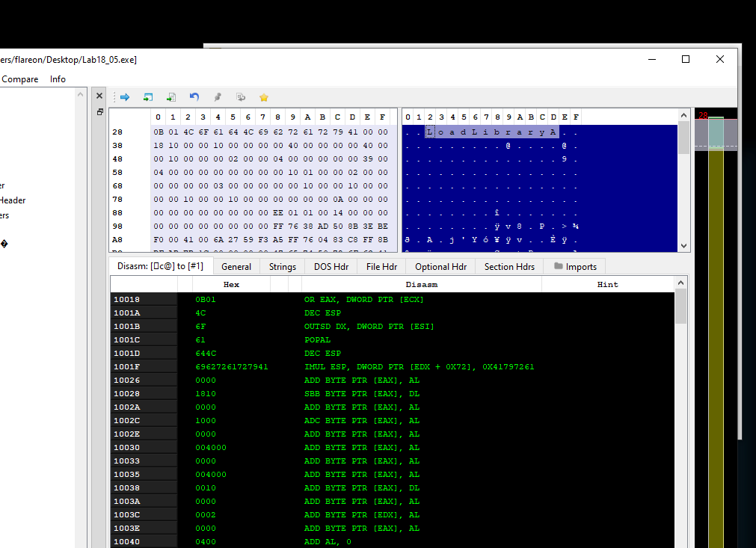The height and width of the screenshot is (548, 756).
Task: Click the hex view scrollbar up arrow
Action: [683, 115]
